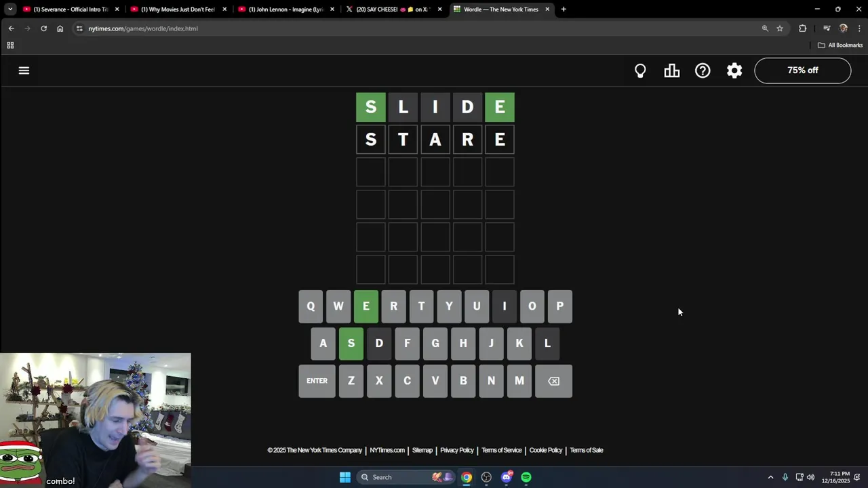Click the J key on the Wordle keyboard
Viewport: 868px width, 488px height.
pyautogui.click(x=491, y=344)
